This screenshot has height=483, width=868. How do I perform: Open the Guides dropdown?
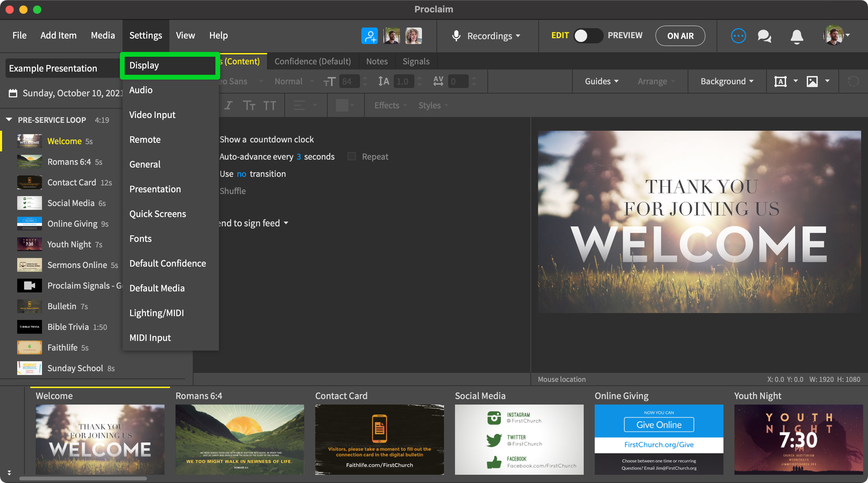coord(602,82)
